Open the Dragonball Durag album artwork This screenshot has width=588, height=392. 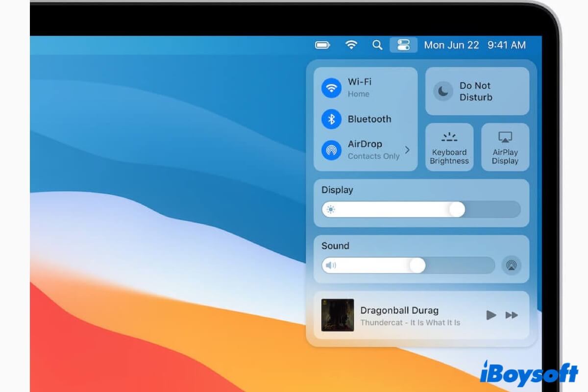(x=337, y=315)
